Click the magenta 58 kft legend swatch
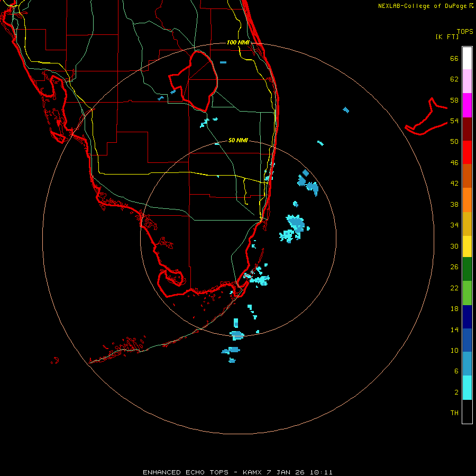Viewport: 476px width, 476px height. (467, 105)
